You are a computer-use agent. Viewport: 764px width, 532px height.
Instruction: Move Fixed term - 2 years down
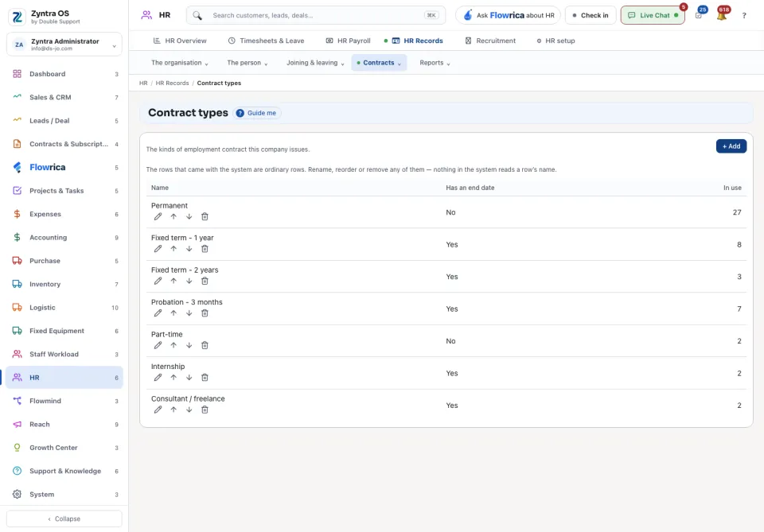189,281
